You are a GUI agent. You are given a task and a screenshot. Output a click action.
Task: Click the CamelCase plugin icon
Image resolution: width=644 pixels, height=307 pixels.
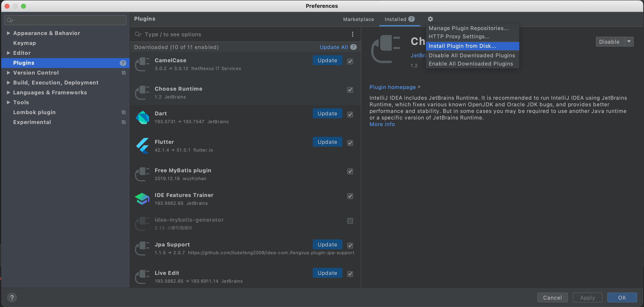pos(142,64)
